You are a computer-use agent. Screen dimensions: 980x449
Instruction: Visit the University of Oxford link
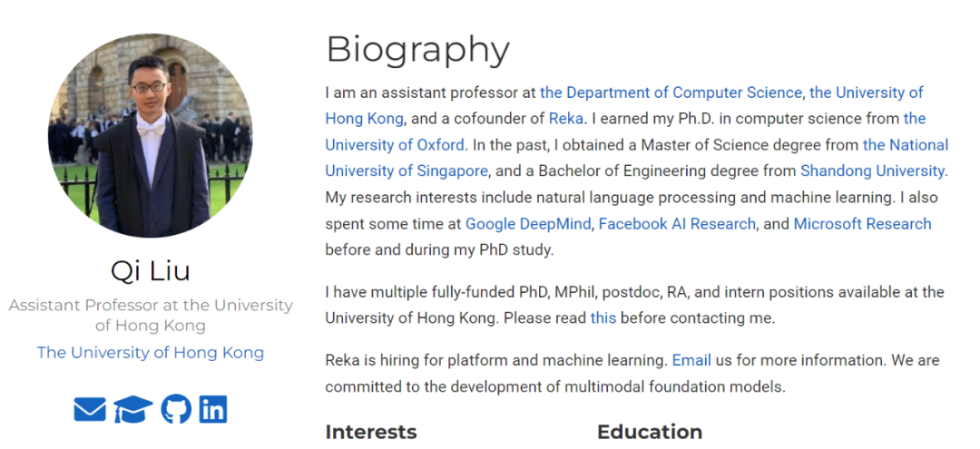tap(395, 145)
